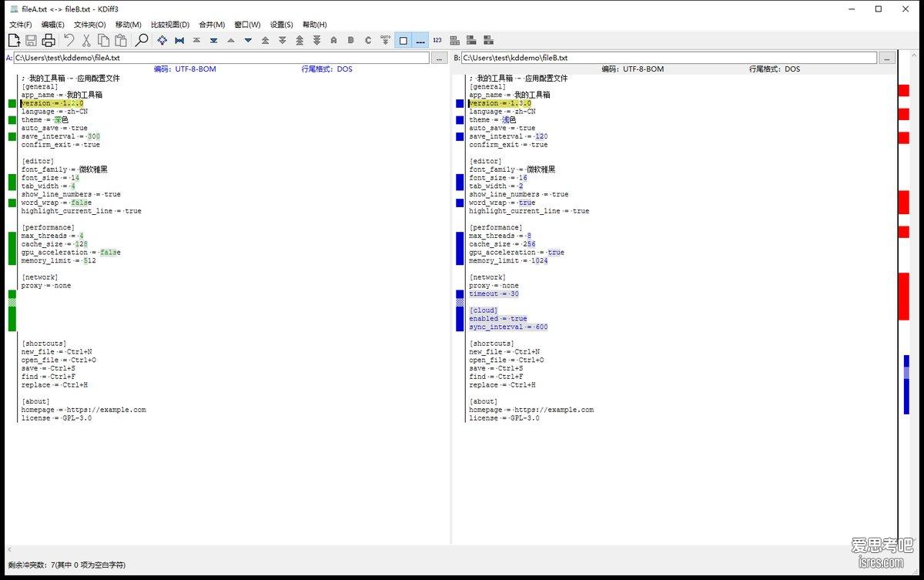Click the 'timeout = 30' line in pane B
The width and height of the screenshot is (924, 580).
(494, 293)
